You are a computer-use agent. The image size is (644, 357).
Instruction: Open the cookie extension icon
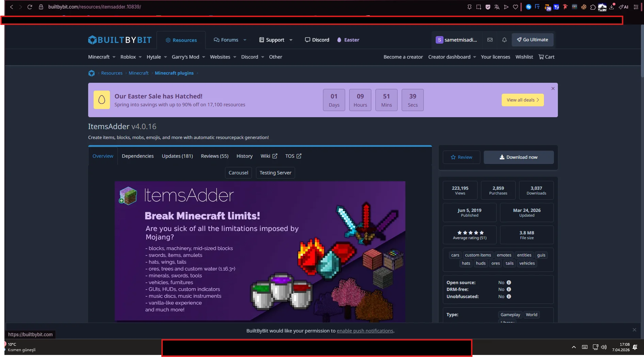584,7
